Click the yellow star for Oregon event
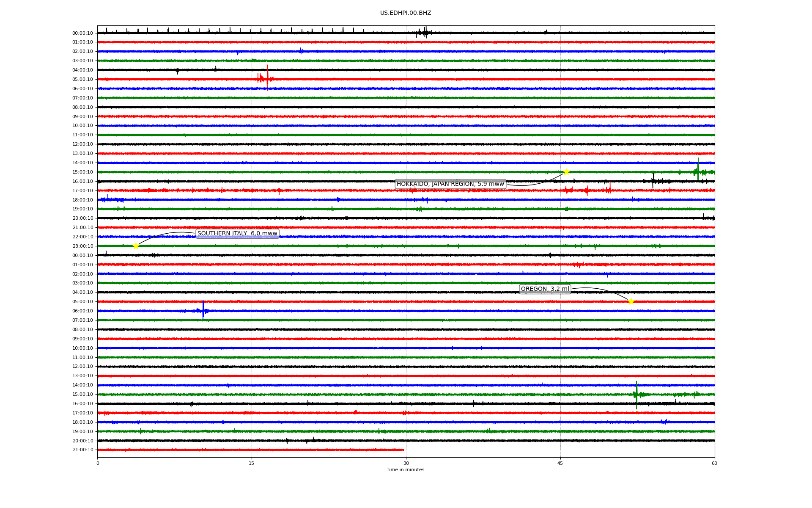The width and height of the screenshot is (812, 508). coord(631,301)
